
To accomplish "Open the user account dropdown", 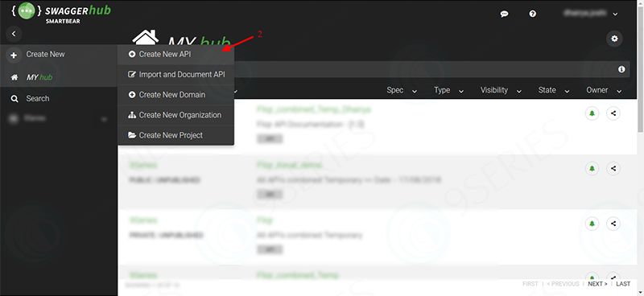I will pyautogui.click(x=591, y=14).
